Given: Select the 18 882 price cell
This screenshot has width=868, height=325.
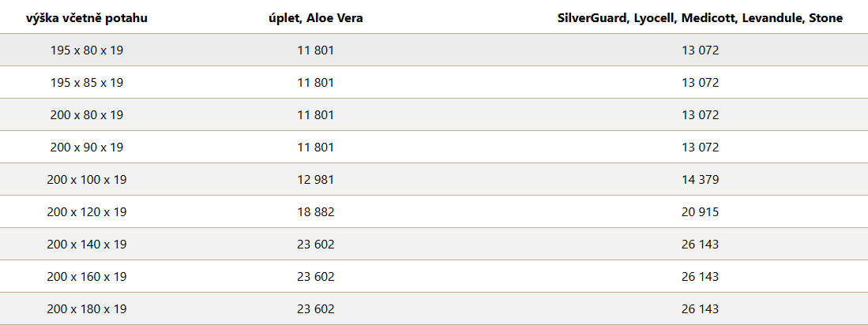Looking at the screenshot, I should point(316,212).
